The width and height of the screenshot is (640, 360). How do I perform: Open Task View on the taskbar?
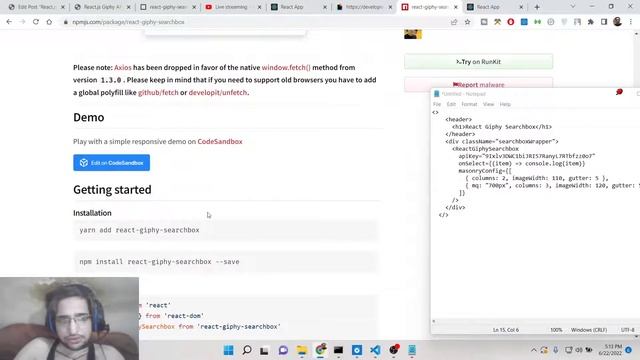(x=264, y=350)
